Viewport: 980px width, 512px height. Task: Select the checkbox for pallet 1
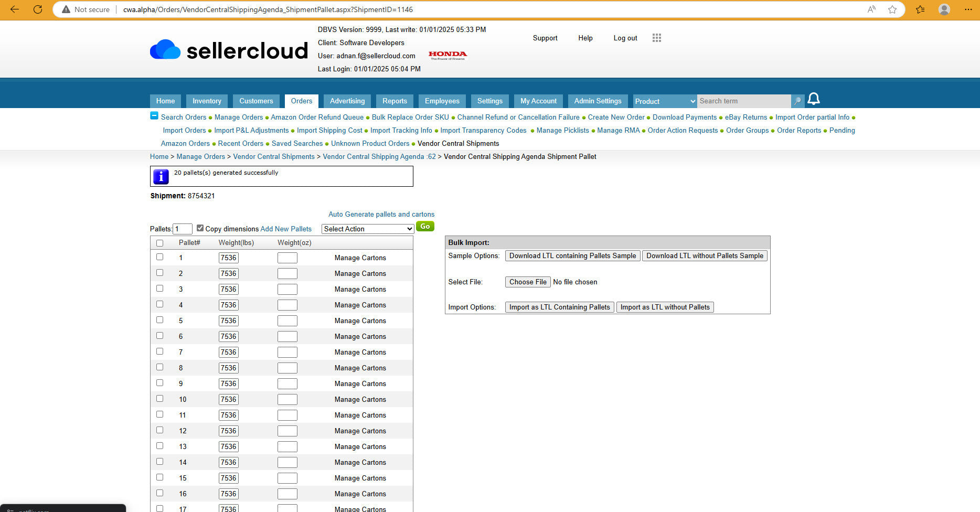[x=160, y=257]
